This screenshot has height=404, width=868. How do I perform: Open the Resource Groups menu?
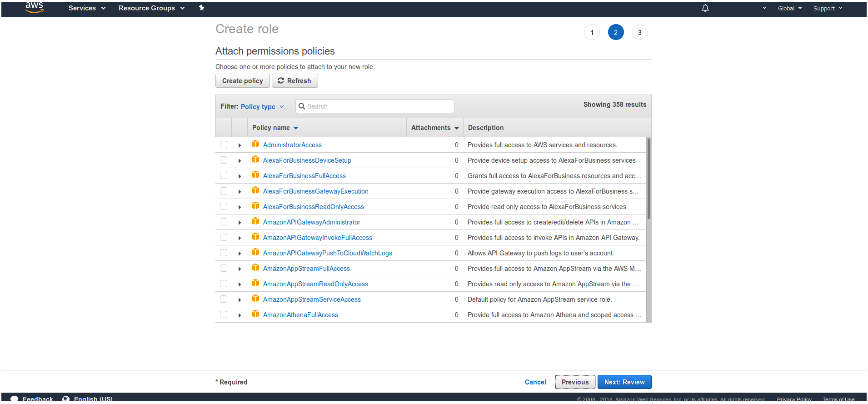pos(151,8)
